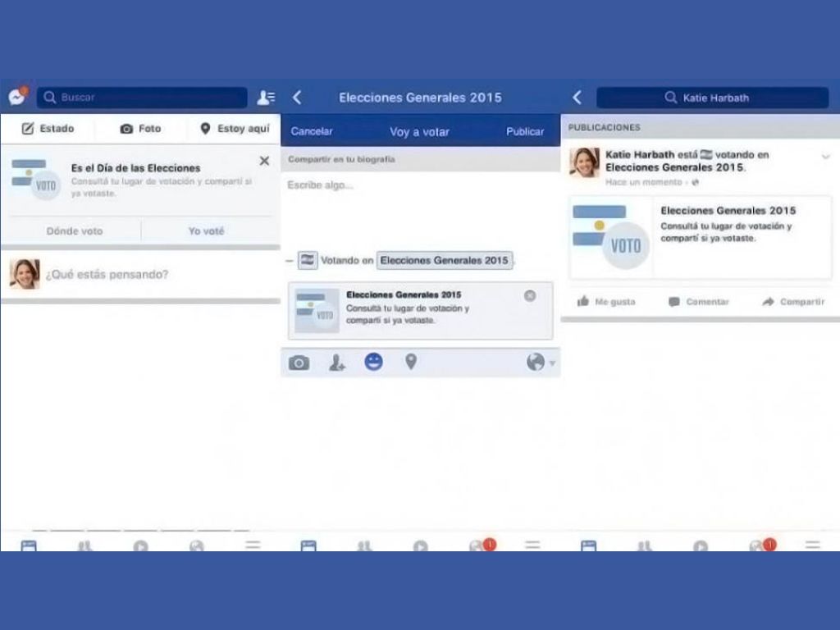Click Katie Harbath name in the post

tap(640, 154)
